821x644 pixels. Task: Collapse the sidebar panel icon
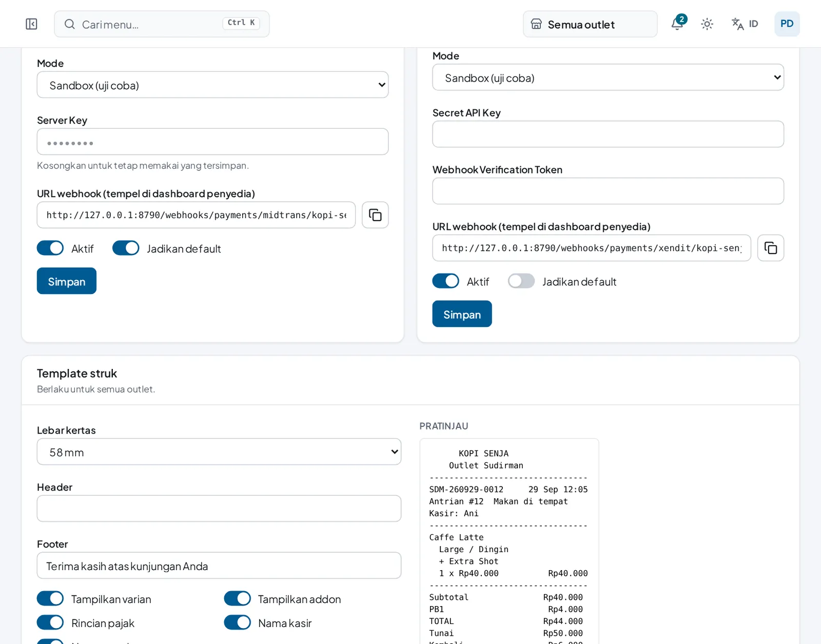click(31, 24)
